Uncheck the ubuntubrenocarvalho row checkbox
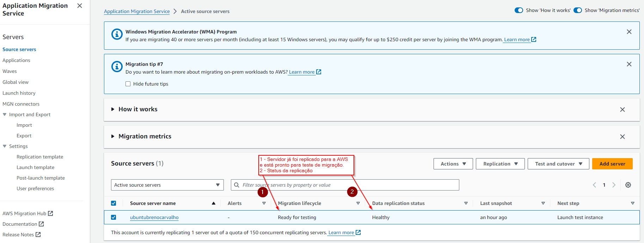Viewport: 644px width, 243px height. pos(114,217)
